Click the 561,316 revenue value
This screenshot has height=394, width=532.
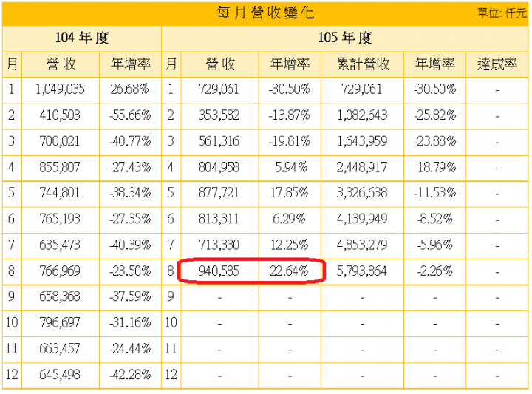click(219, 141)
